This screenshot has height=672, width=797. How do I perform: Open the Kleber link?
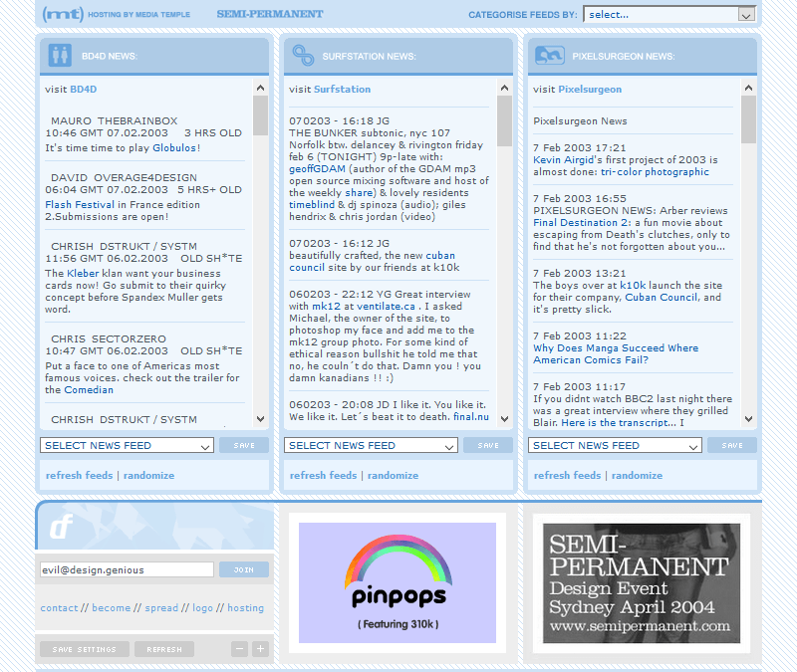pyautogui.click(x=83, y=273)
